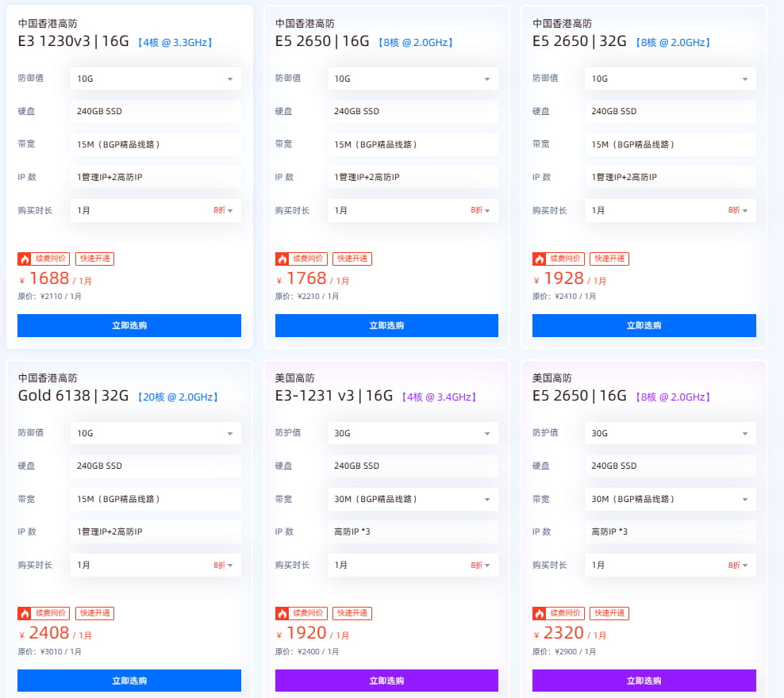Click the purple 立即选购 button on US E3-1231 v3 card

[386, 680]
